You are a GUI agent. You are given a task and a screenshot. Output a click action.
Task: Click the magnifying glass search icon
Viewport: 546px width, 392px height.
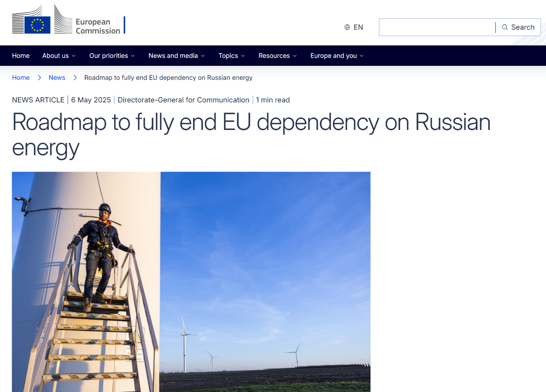[x=505, y=27]
